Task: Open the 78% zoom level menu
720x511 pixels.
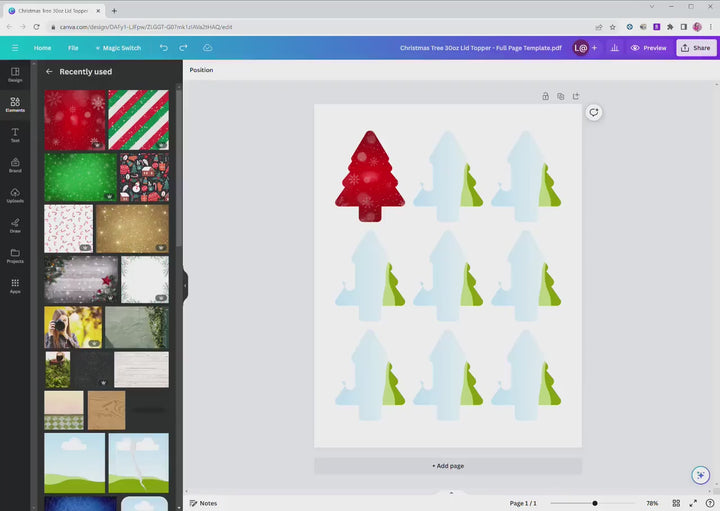Action: tap(652, 503)
